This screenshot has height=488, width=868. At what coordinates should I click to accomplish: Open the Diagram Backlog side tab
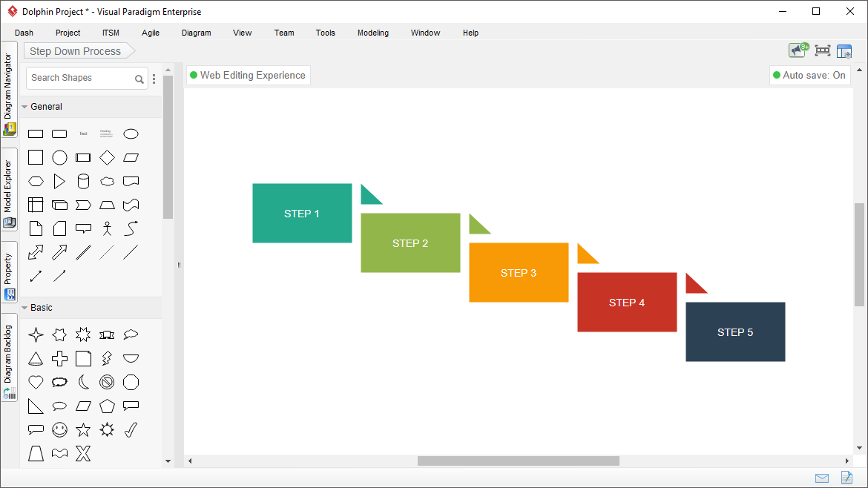[x=9, y=357]
